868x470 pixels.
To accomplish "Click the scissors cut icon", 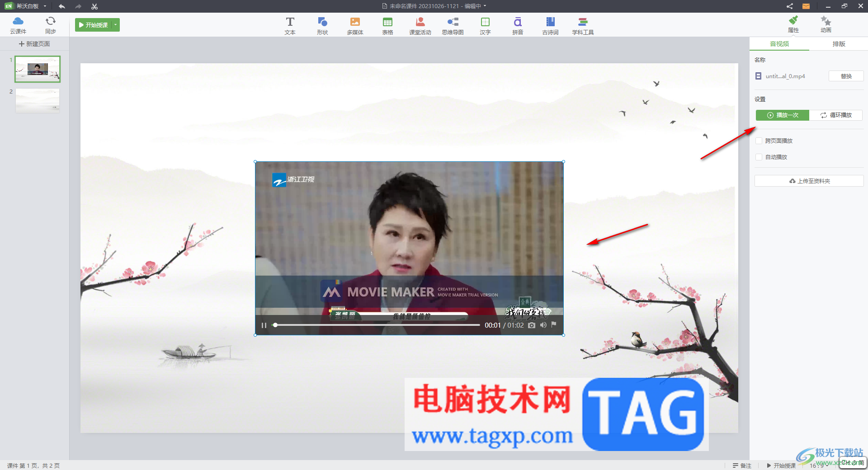I will tap(94, 6).
